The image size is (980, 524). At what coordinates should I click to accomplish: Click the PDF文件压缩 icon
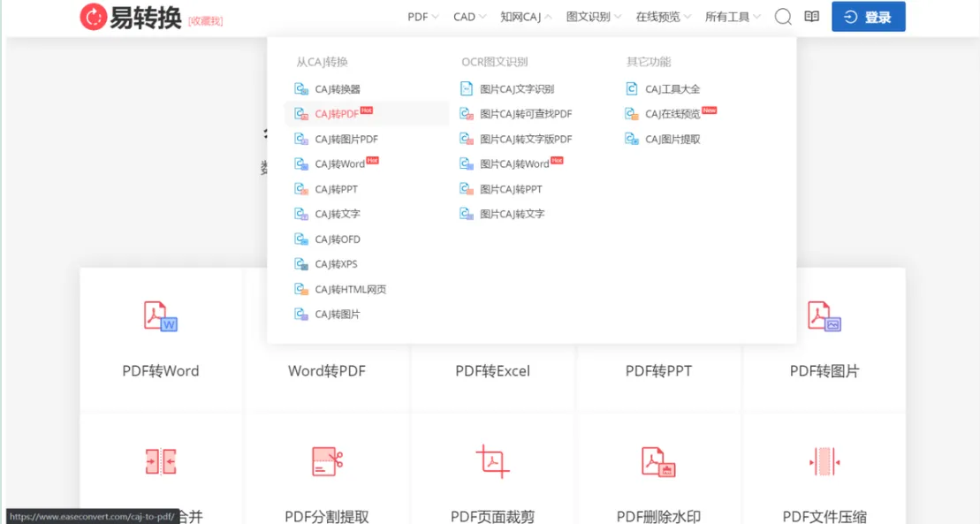point(824,461)
